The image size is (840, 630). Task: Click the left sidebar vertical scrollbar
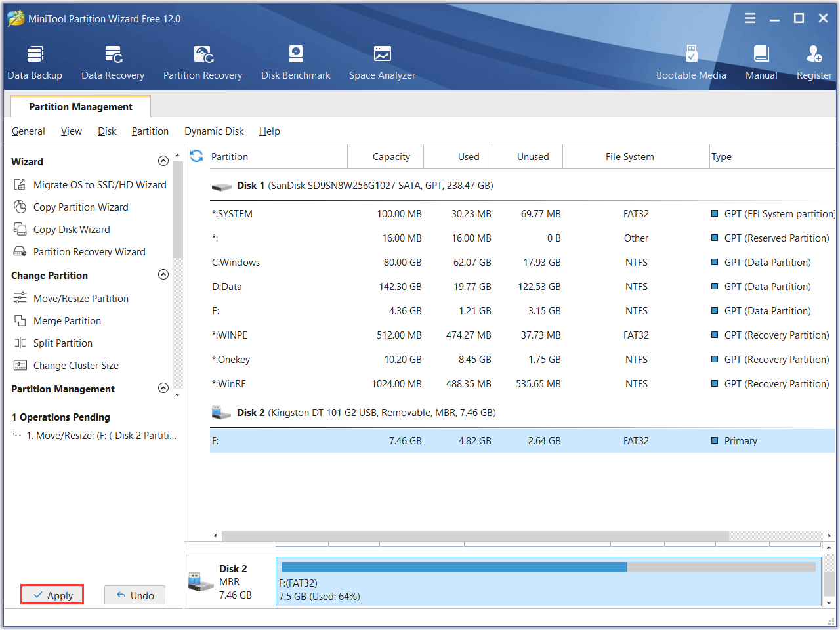pos(177,210)
